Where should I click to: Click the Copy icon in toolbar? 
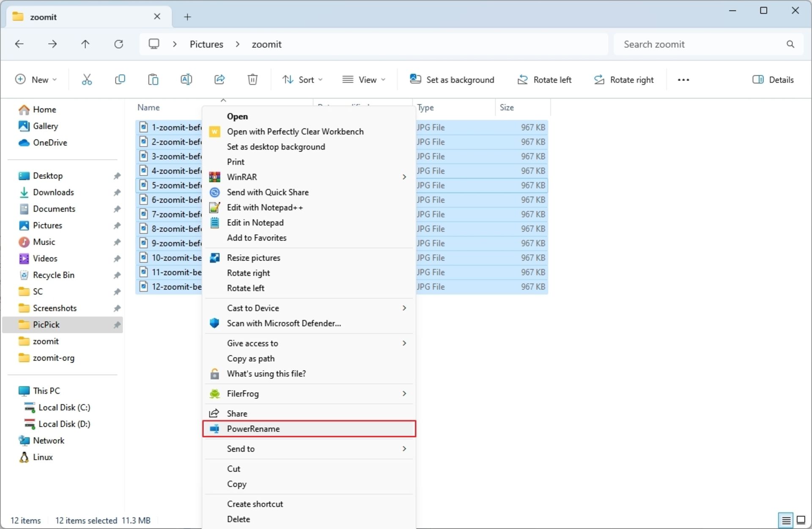click(x=120, y=79)
